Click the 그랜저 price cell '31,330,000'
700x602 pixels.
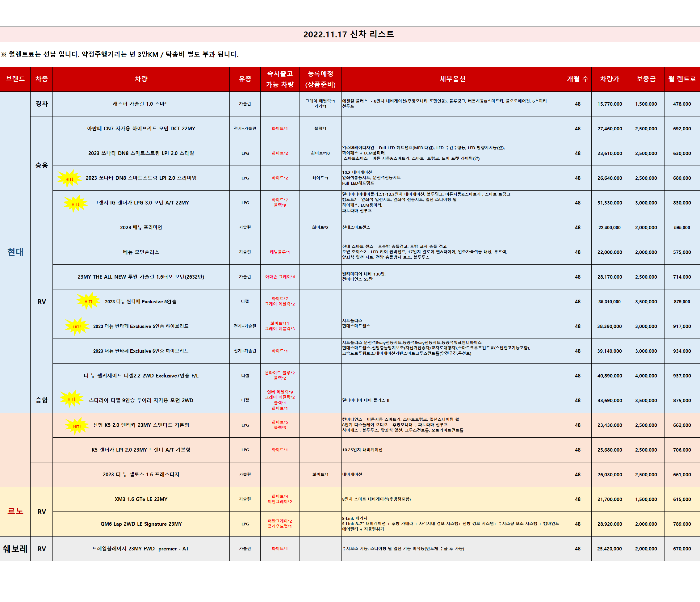(610, 203)
